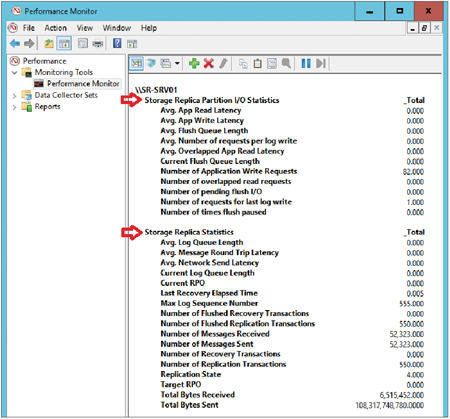Click the red Delete counter X icon

(209, 63)
